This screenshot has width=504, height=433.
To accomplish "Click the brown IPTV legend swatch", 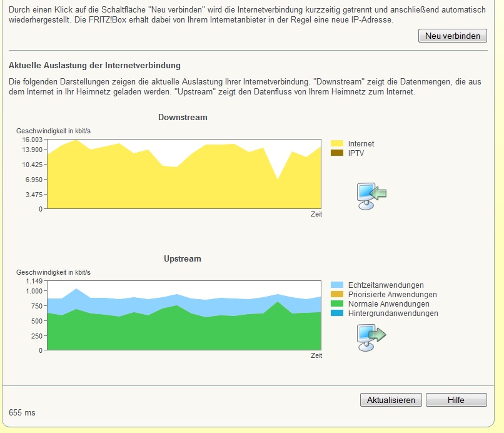I will pyautogui.click(x=337, y=153).
